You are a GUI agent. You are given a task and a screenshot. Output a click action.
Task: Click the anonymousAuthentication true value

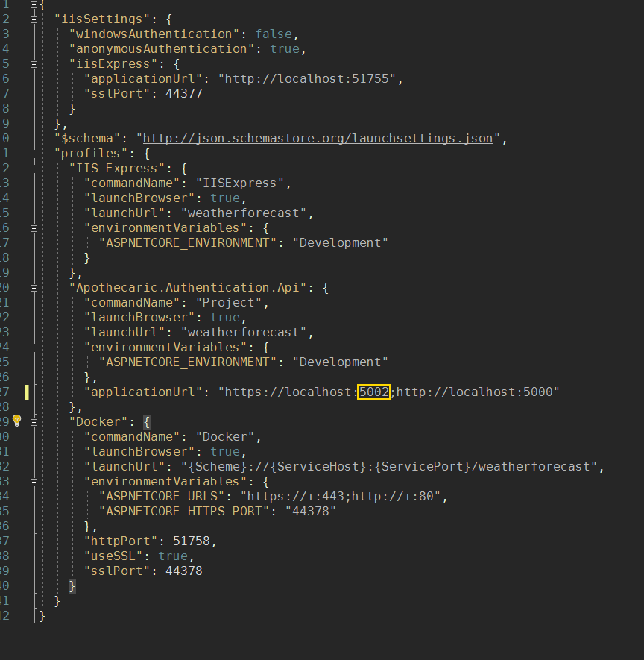click(284, 48)
